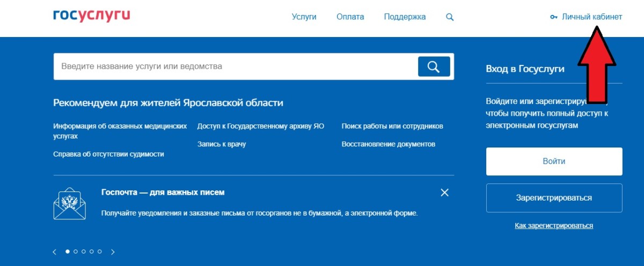Screen dimensions: 644x266
Task: Open the Услуги menu
Action: coord(304,17)
